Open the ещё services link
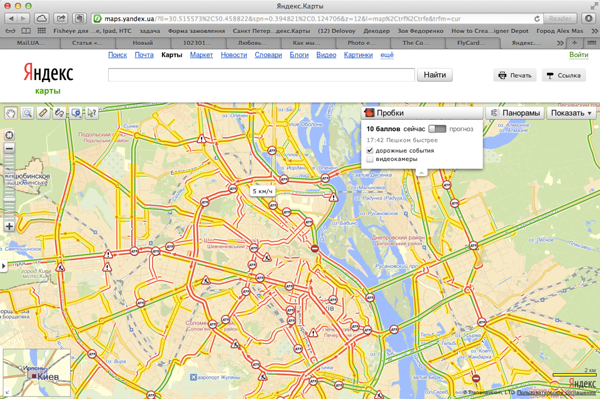The height and width of the screenshot is (399, 600). (x=387, y=55)
